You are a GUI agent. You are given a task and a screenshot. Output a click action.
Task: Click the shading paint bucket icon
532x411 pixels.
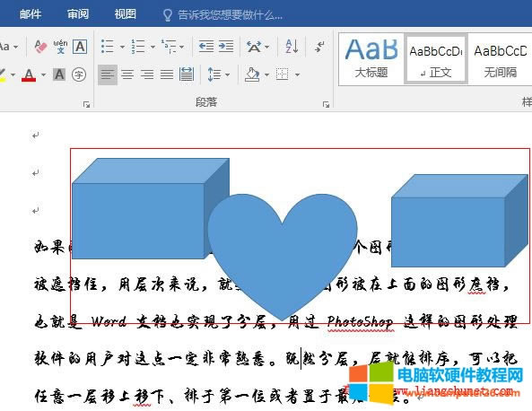coord(252,74)
